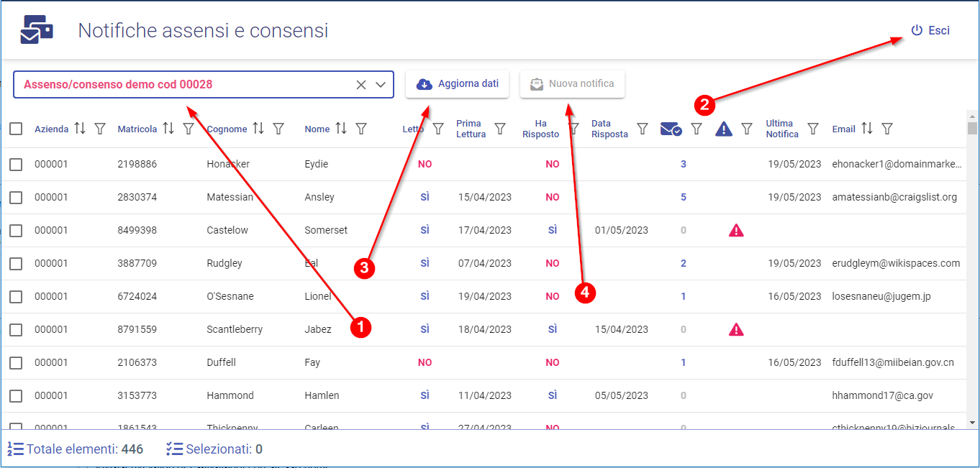This screenshot has width=980, height=468.
Task: Check the row for matricola 3887709
Action: [16, 264]
